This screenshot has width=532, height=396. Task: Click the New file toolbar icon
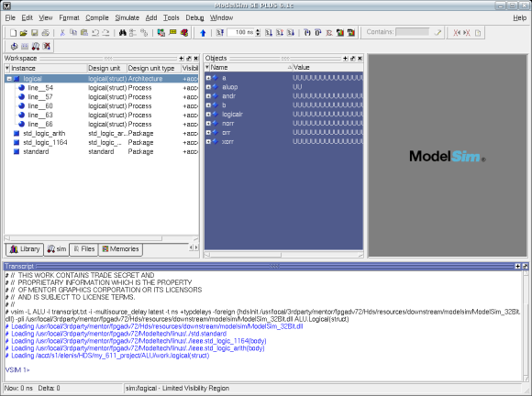click(x=13, y=33)
